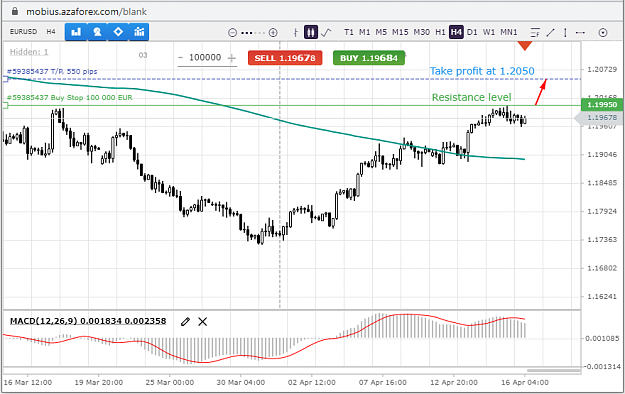This screenshot has width=625, height=394.
Task: Click the take-profit line handle at the left edge
Action: point(5,79)
